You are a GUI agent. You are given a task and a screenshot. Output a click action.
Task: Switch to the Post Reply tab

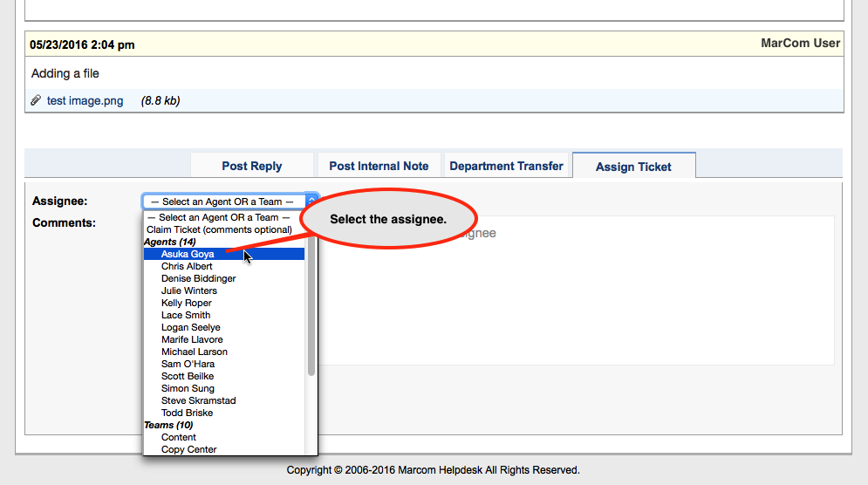point(252,166)
